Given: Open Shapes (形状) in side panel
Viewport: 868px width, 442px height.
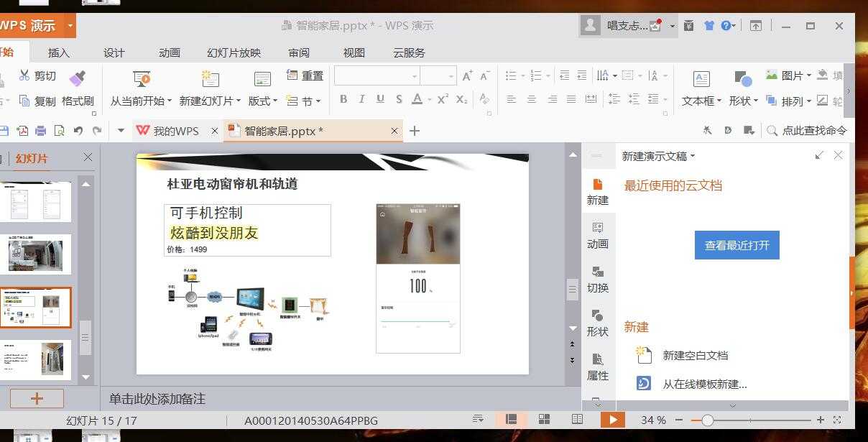Looking at the screenshot, I should click(x=598, y=323).
